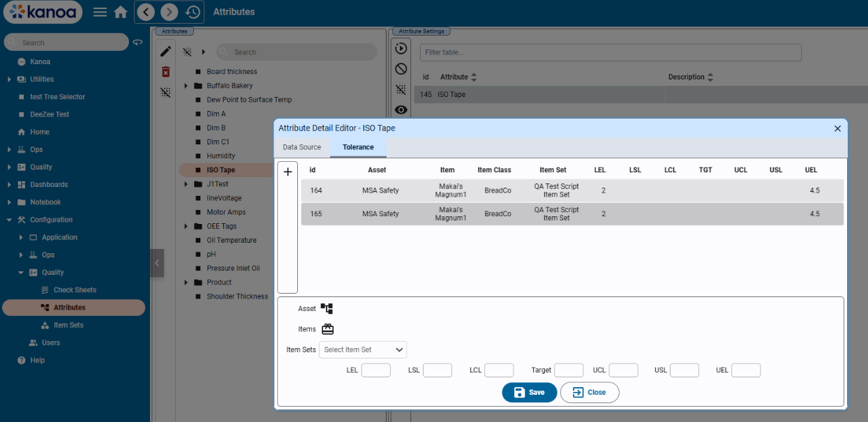This screenshot has width=868, height=422.
Task: Switch to the Data Source tab
Action: coord(301,147)
